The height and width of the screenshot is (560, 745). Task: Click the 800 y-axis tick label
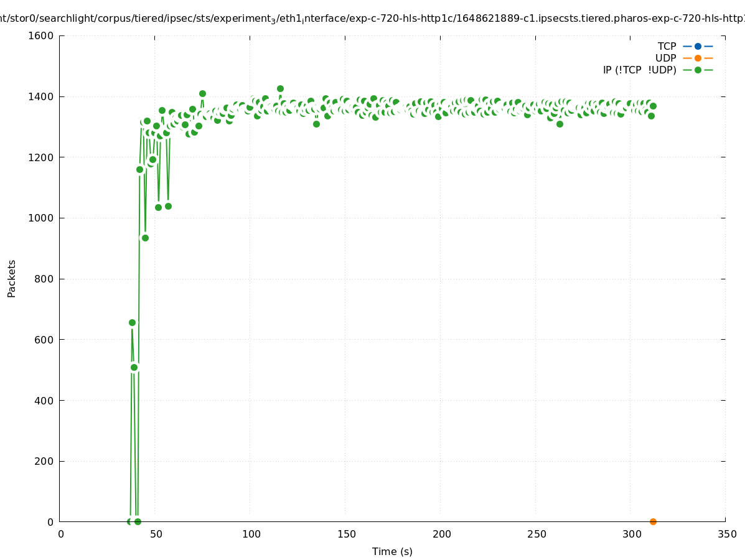(45, 279)
